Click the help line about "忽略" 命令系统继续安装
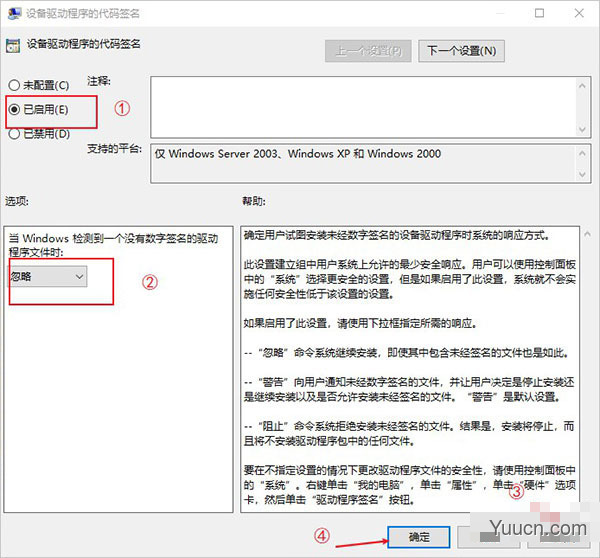 tap(406, 352)
